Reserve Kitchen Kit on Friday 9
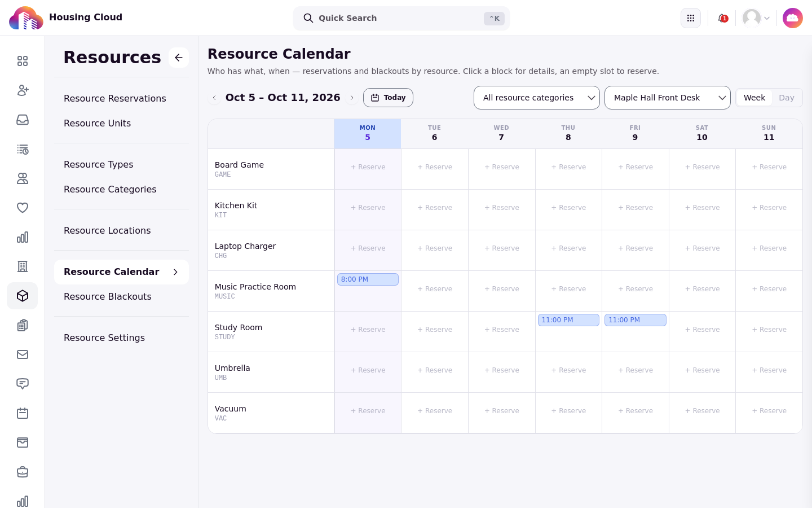The width and height of the screenshot is (812, 508). [636, 208]
